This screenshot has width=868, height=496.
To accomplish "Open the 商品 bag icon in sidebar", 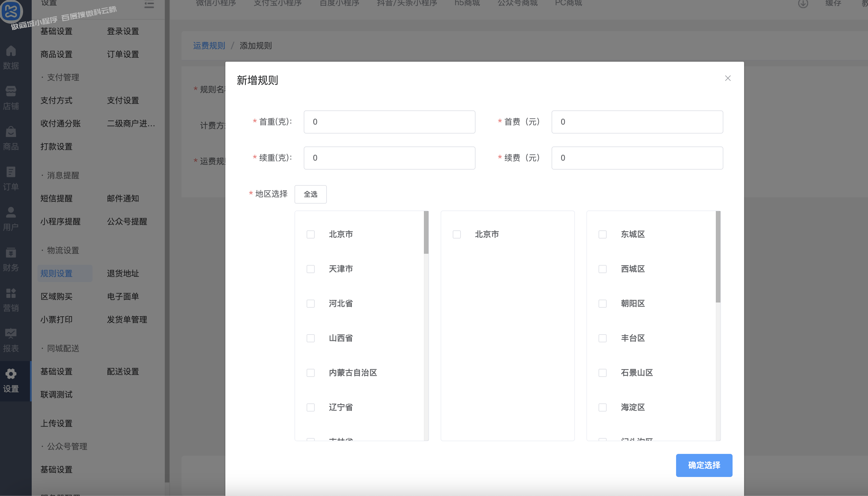I will pos(11,131).
